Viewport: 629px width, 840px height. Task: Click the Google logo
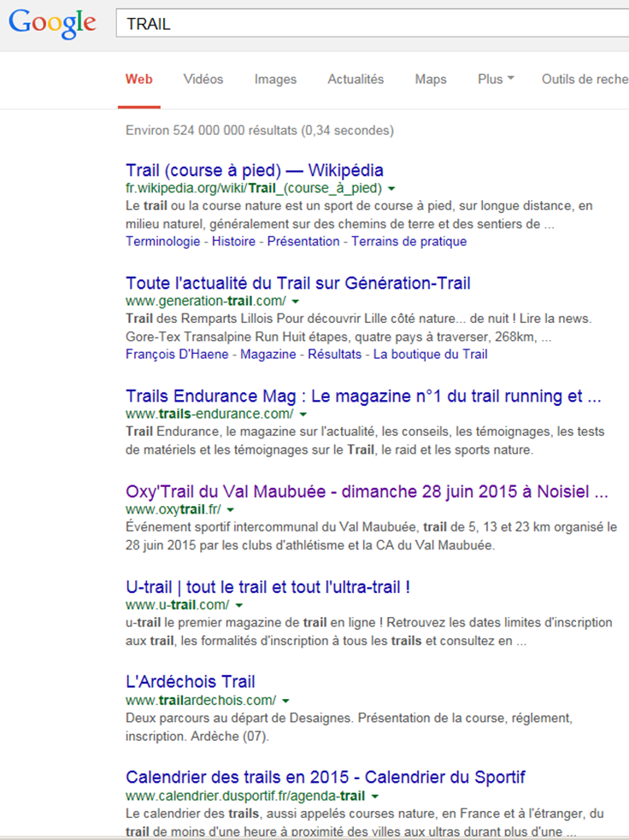click(52, 24)
